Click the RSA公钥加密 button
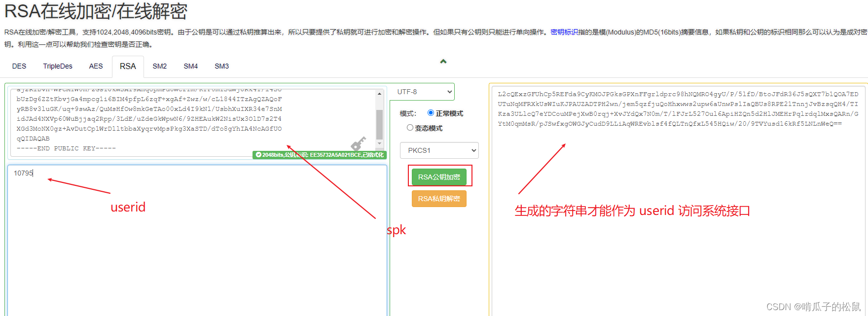The image size is (868, 316). (x=439, y=177)
